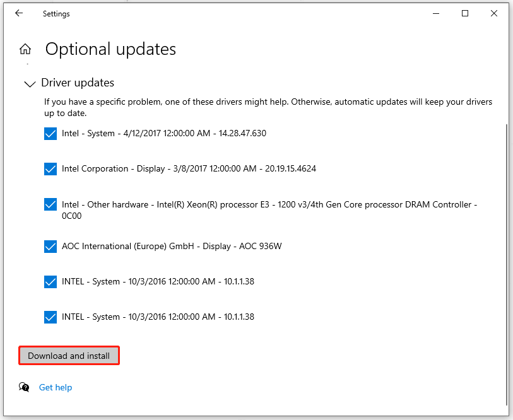Uncheck the Intel - System 14.28.47.630 driver
The height and width of the screenshot is (420, 513).
pos(50,134)
